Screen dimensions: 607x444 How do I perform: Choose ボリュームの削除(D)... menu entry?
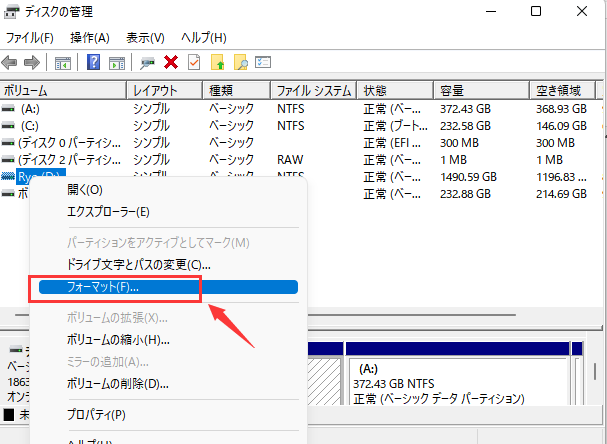118,384
